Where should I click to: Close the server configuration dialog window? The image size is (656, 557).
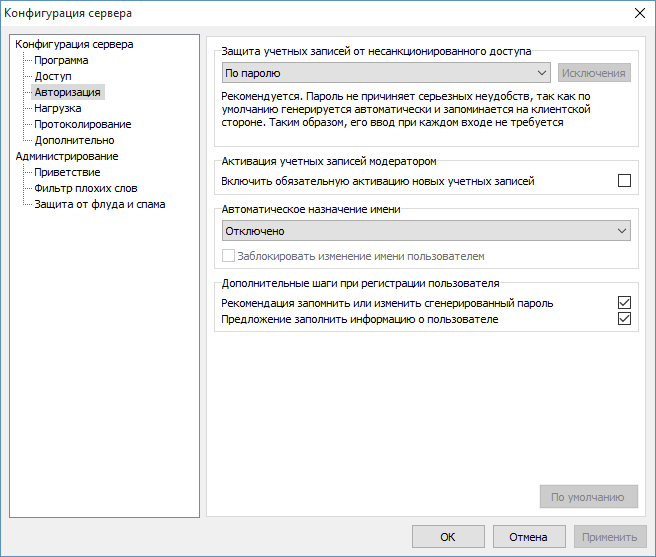tap(639, 13)
